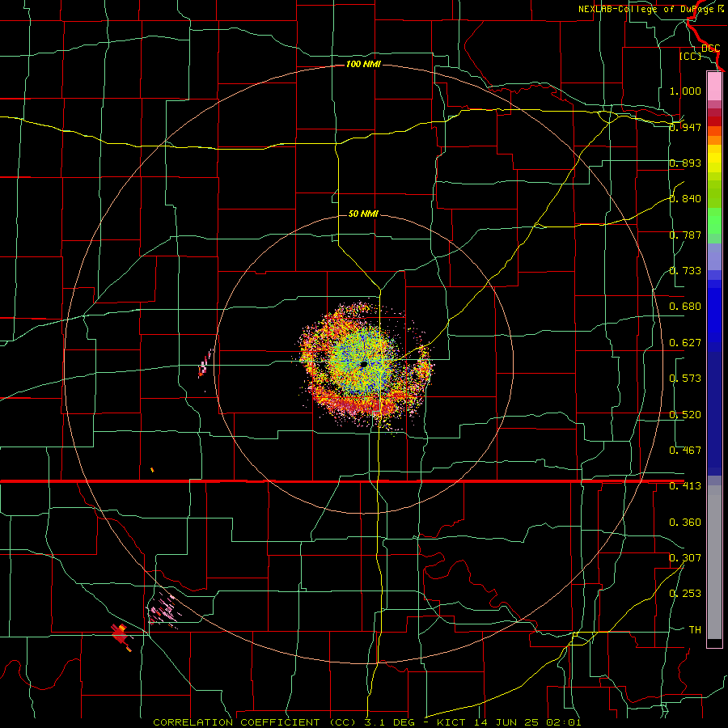The width and height of the screenshot is (728, 728).
Task: Click the 0.840 scale value
Action: (x=685, y=199)
